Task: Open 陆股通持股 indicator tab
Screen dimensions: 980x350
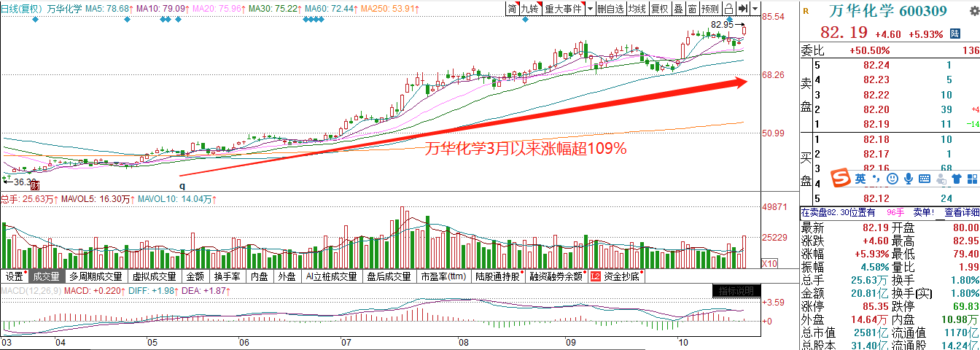Action: click(499, 276)
